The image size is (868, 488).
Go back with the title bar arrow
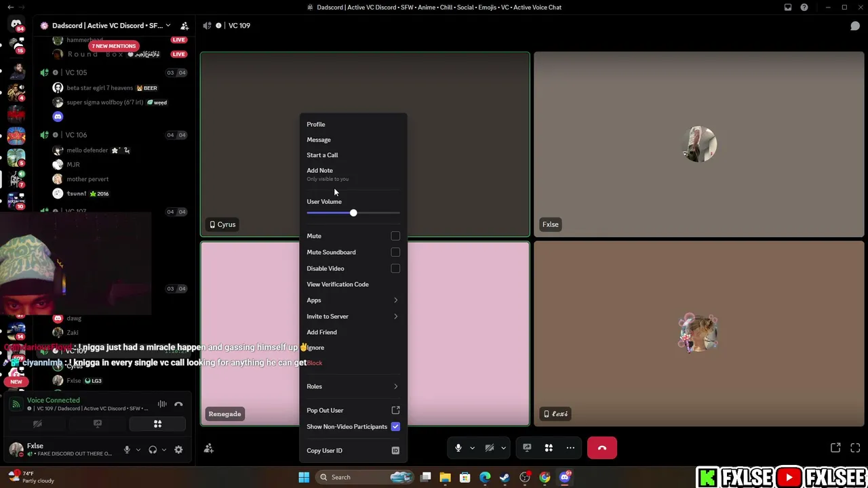10,7
